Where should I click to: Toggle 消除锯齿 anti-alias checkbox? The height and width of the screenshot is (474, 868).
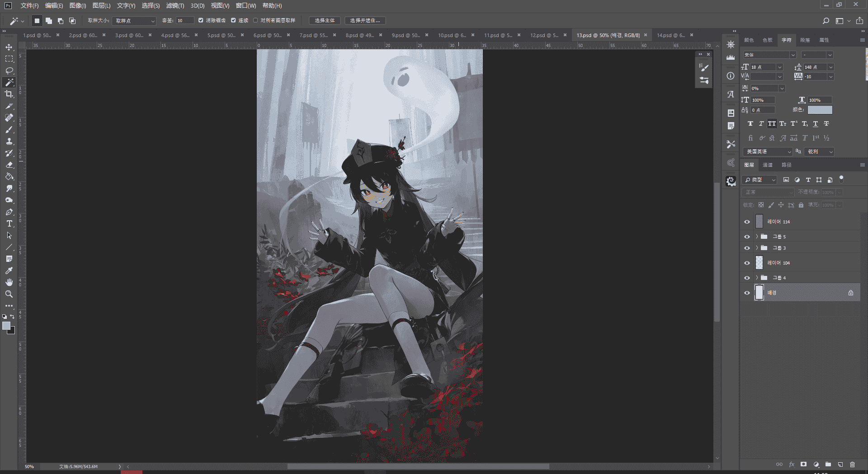pyautogui.click(x=201, y=20)
